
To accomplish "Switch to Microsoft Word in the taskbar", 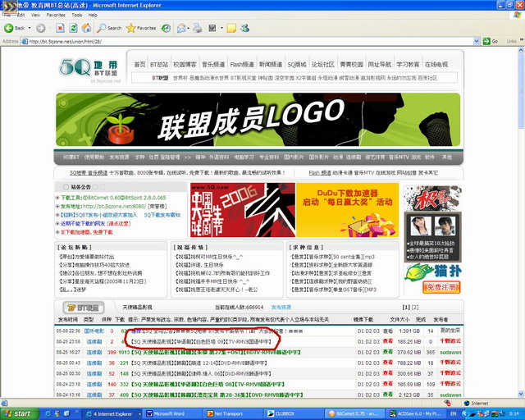I will 173,413.
